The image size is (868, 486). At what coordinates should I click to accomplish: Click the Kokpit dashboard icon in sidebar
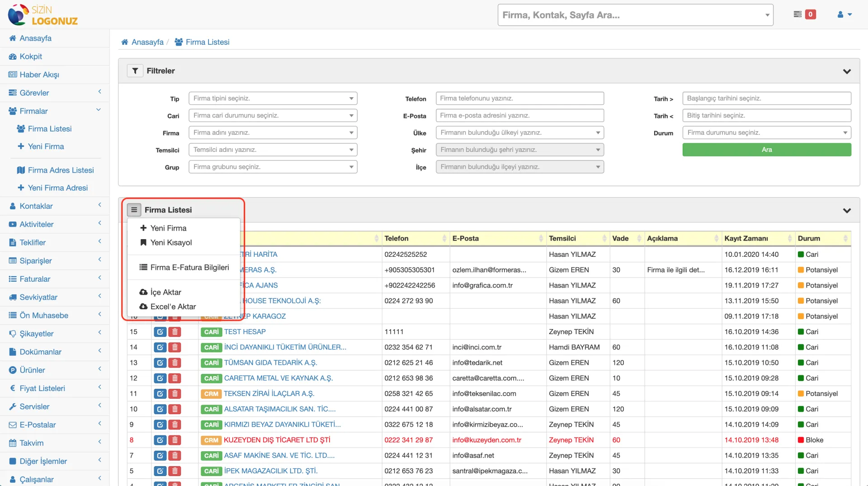pyautogui.click(x=13, y=57)
